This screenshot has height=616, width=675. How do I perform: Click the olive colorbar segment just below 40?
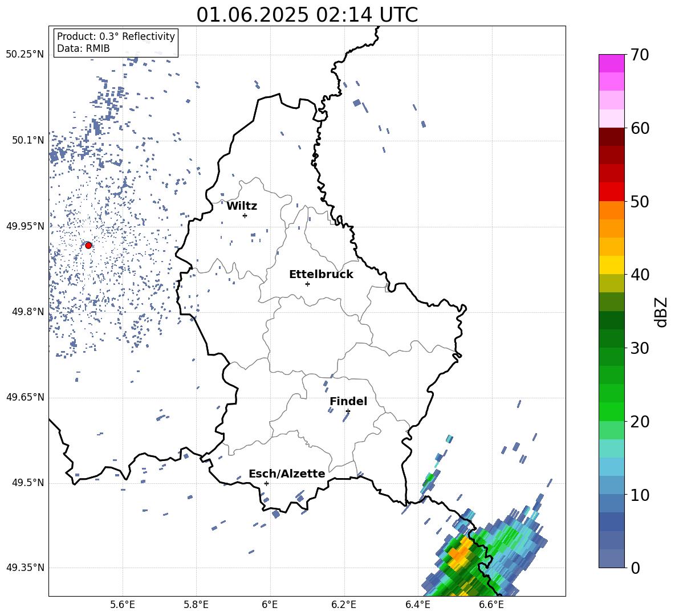click(611, 283)
